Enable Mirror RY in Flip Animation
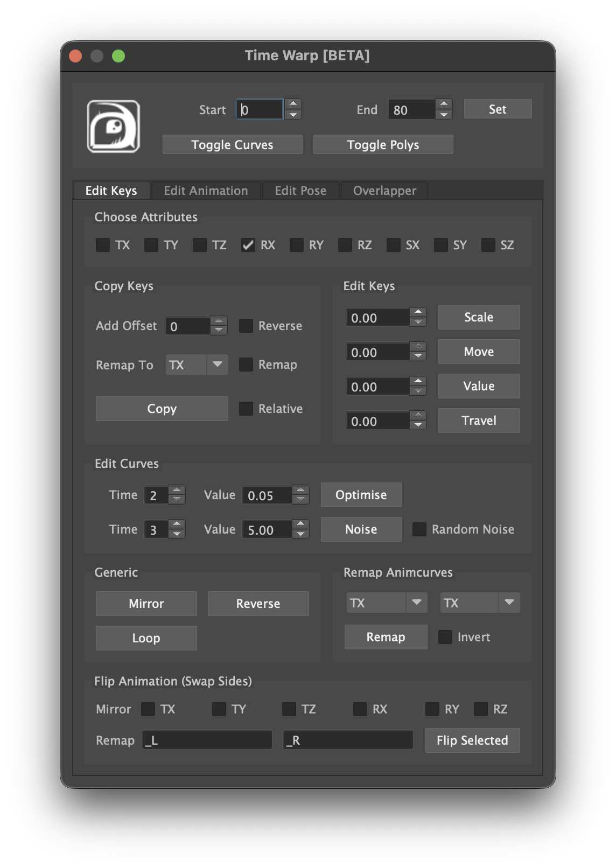Screen dimensions: 616x868 432,709
